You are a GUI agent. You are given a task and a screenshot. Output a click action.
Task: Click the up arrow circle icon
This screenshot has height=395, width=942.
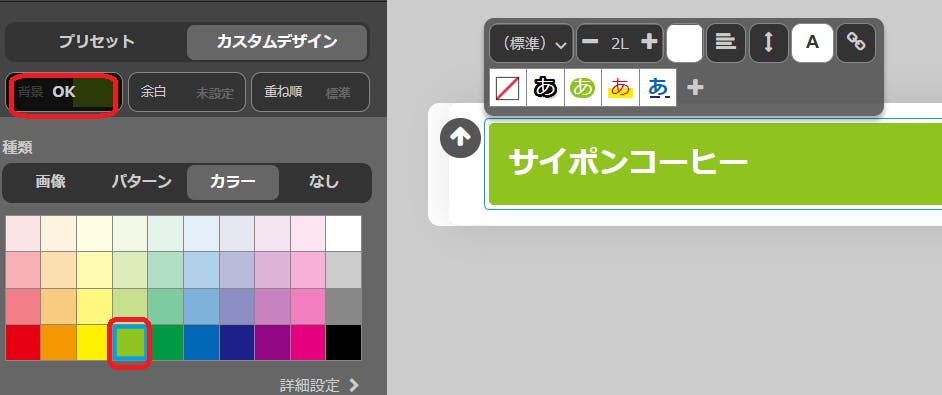(460, 138)
